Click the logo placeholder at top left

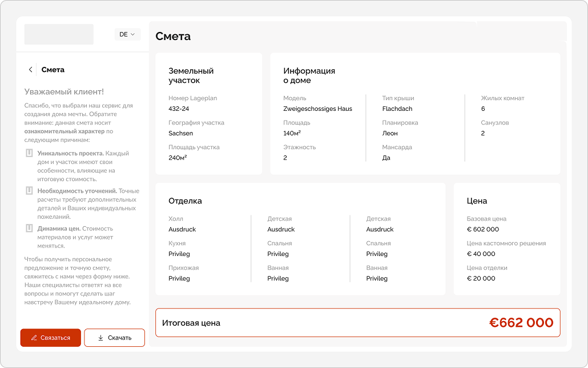coord(59,34)
